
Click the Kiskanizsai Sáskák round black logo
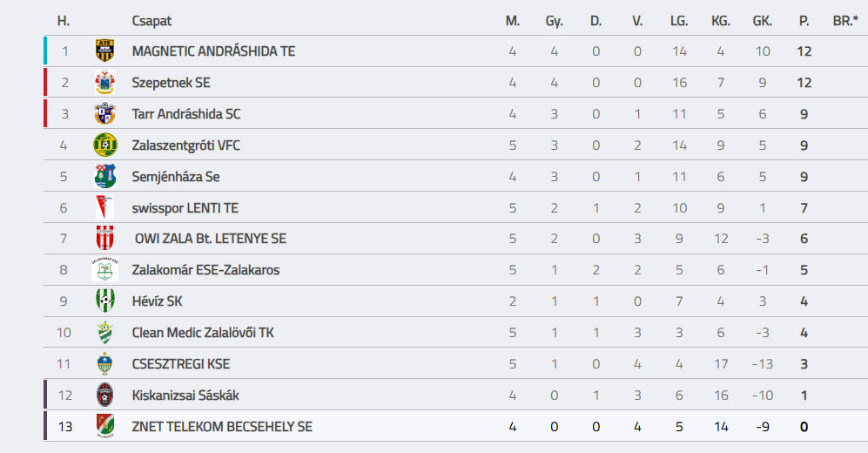(104, 395)
